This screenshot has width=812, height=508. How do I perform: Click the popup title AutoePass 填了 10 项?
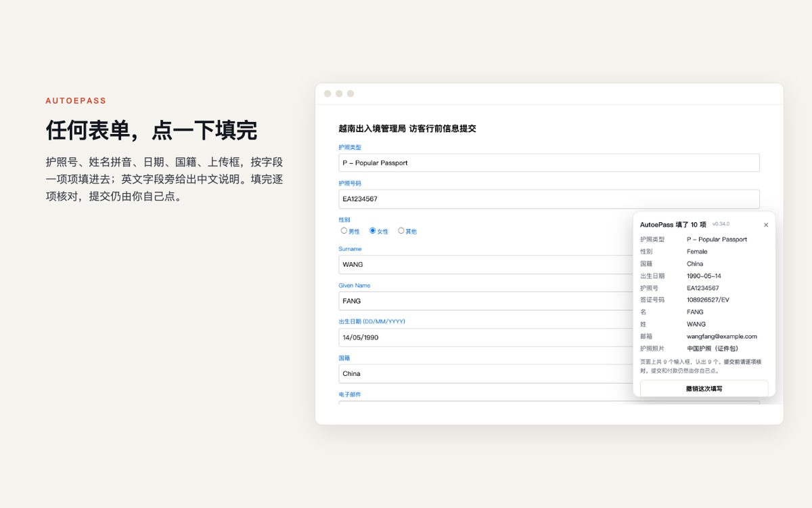[x=673, y=224]
